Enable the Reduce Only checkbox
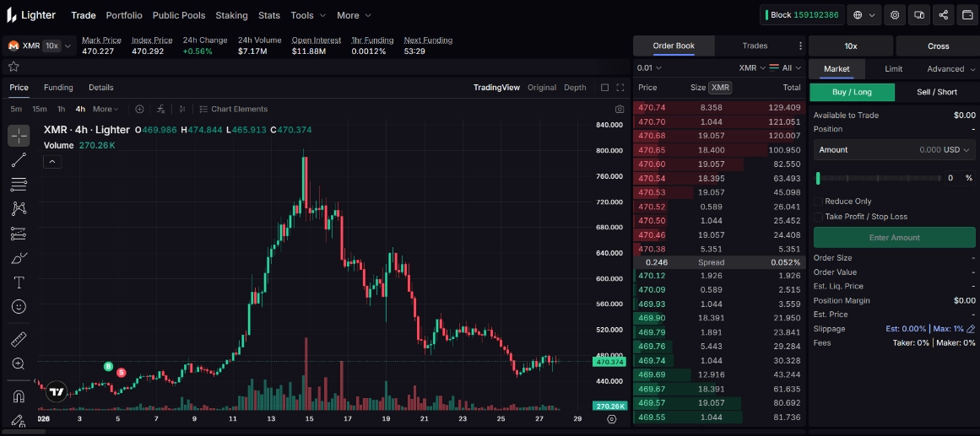This screenshot has width=980, height=436. (817, 202)
